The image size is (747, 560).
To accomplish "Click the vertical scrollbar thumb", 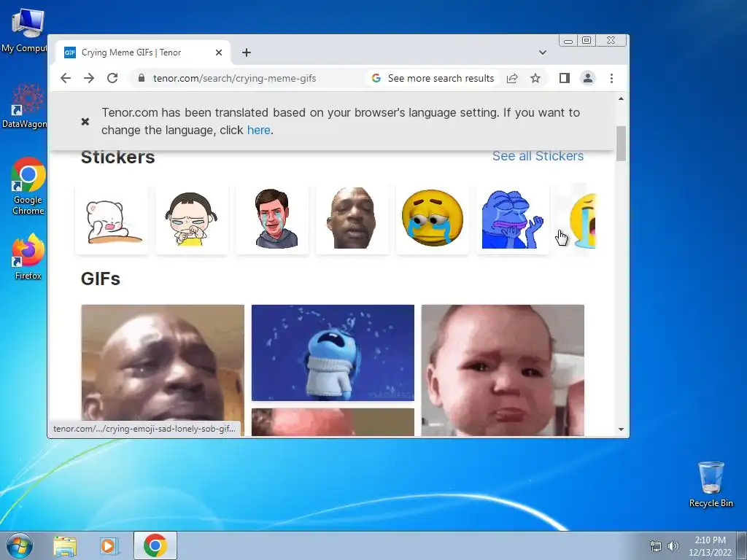I will tap(621, 144).
